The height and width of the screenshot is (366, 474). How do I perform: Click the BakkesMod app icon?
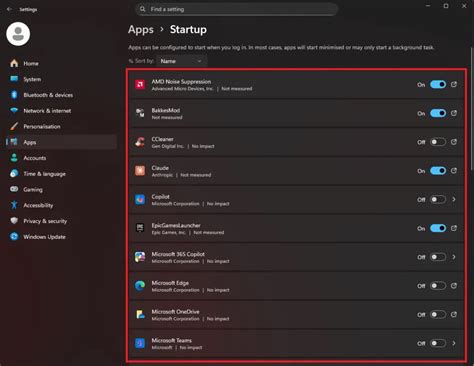coord(140,113)
